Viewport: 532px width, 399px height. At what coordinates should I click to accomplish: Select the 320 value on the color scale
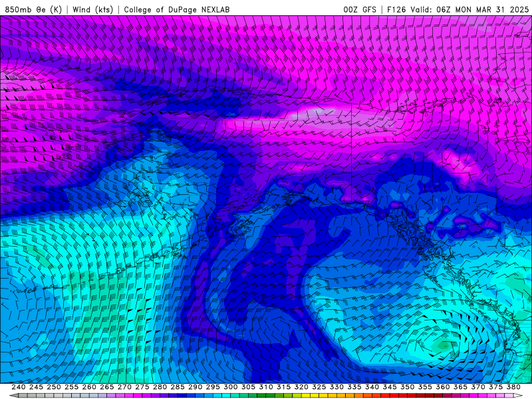(301, 387)
